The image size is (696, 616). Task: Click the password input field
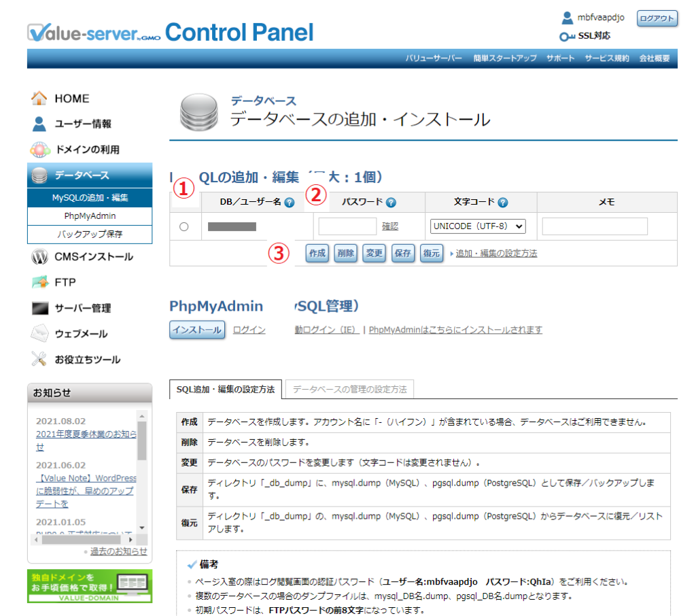347,226
